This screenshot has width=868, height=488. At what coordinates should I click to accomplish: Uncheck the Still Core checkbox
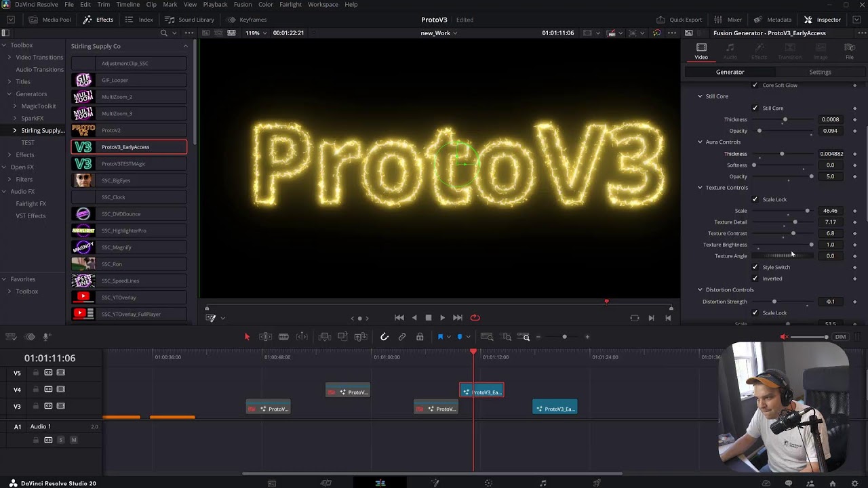(x=755, y=108)
